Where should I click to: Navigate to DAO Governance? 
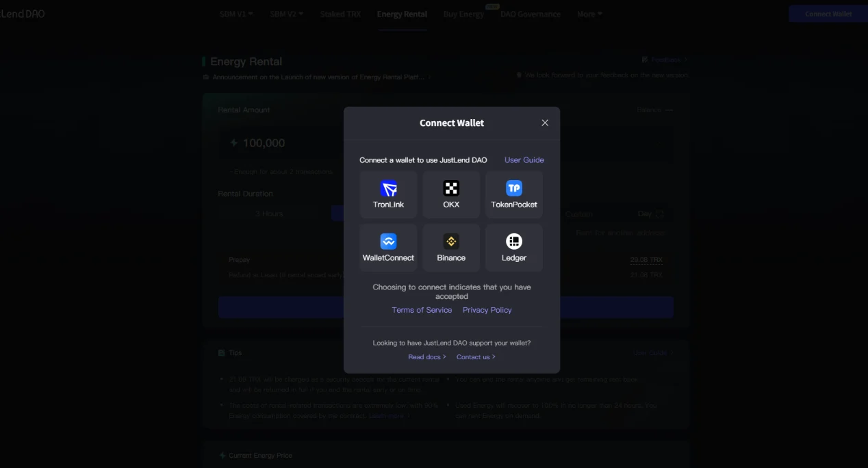531,14
